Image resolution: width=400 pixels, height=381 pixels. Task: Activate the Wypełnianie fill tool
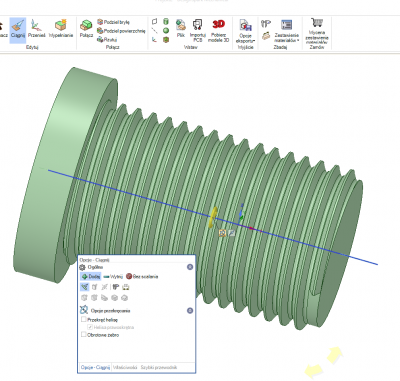pos(61,29)
